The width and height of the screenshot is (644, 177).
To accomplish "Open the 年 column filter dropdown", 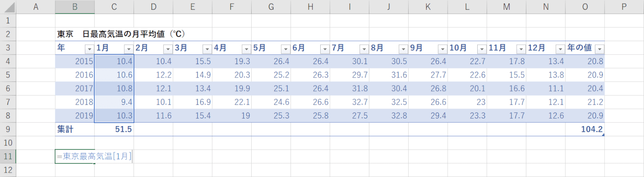I will (x=89, y=49).
